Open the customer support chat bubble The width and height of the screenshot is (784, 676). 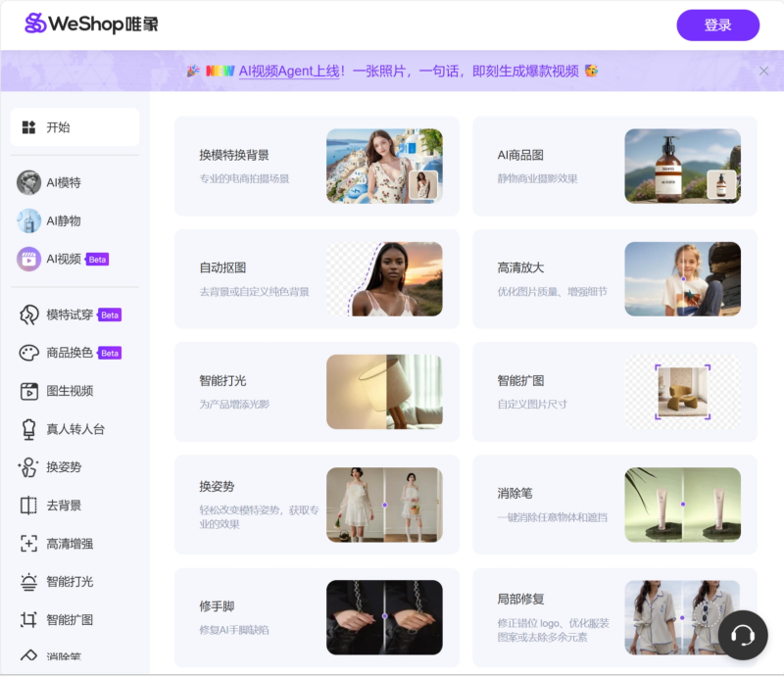click(741, 635)
